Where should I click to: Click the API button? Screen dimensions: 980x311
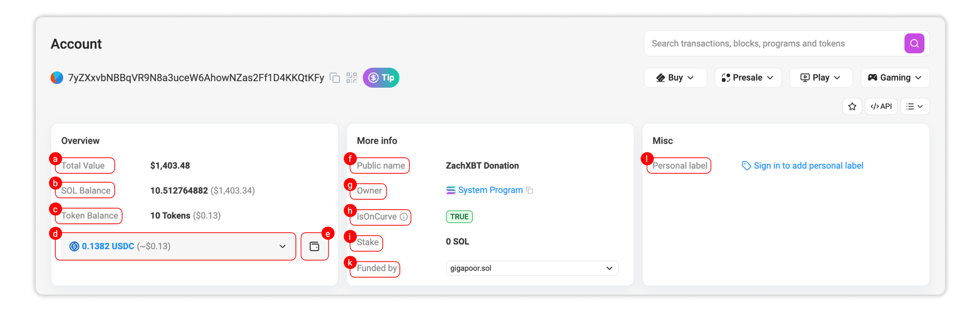pyautogui.click(x=881, y=106)
